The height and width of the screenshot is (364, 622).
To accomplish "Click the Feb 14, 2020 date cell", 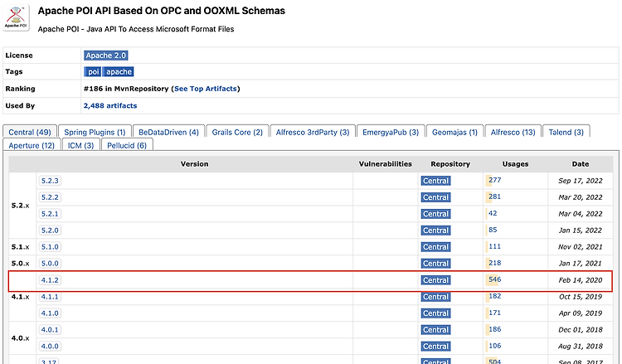I will coord(581,280).
